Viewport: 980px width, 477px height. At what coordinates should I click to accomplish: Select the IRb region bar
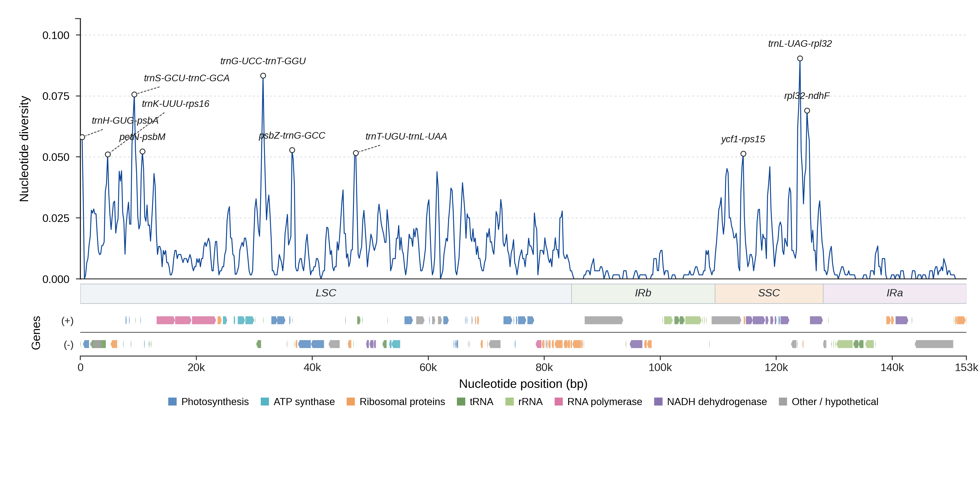tap(643, 293)
